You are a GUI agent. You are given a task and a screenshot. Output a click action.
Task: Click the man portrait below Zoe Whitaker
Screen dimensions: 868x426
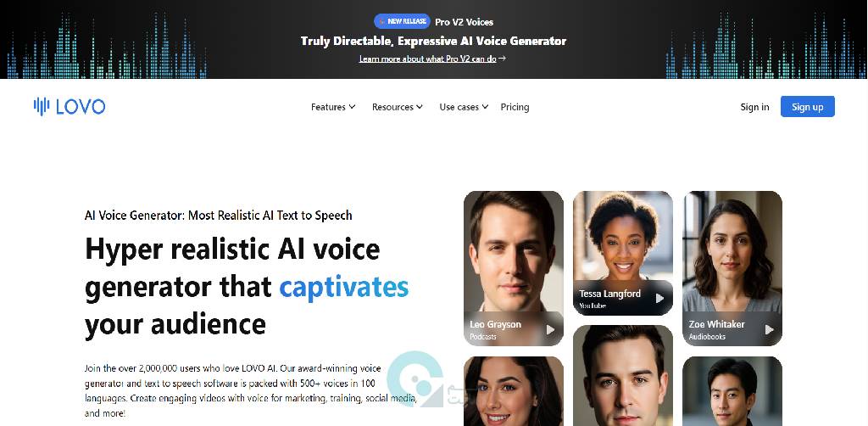(732, 391)
